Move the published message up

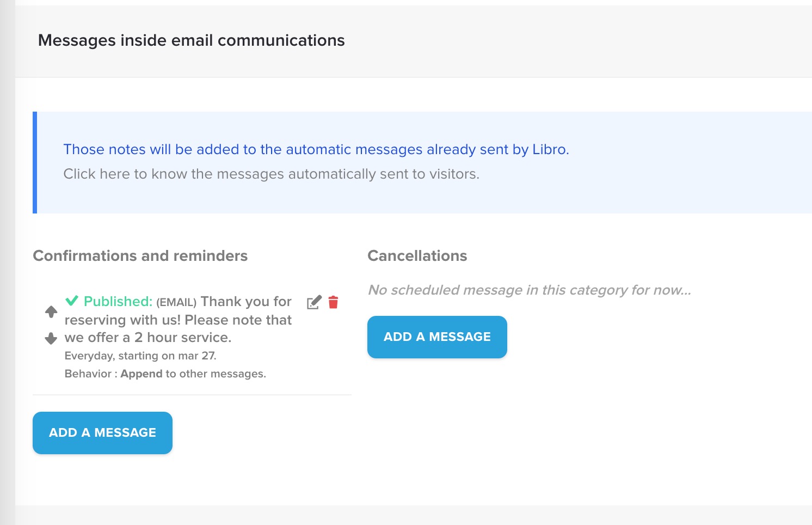pyautogui.click(x=51, y=312)
